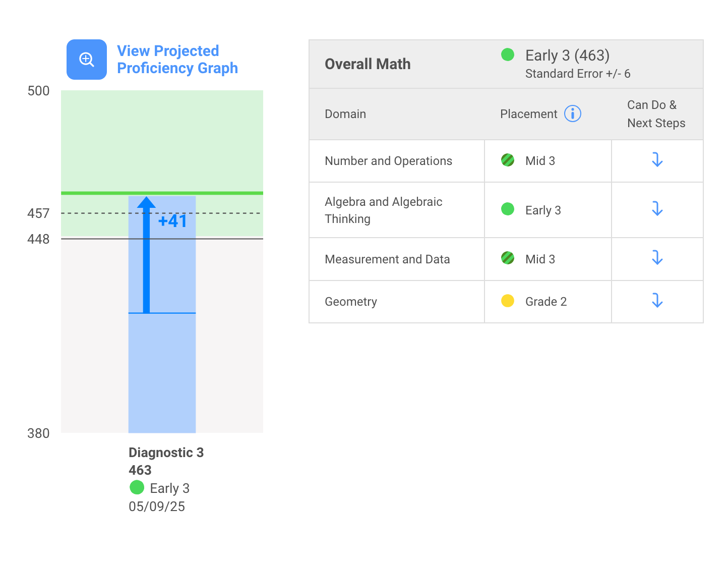This screenshot has height=561, width=728.
Task: Click the Early 3 dot in the Algebra row
Action: coord(508,209)
